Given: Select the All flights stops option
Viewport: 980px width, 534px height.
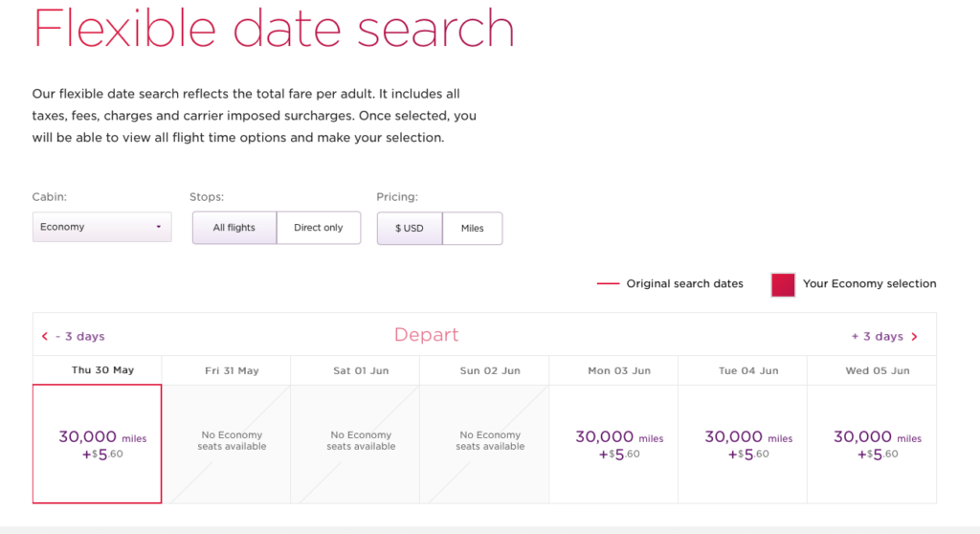Looking at the screenshot, I should [x=234, y=228].
